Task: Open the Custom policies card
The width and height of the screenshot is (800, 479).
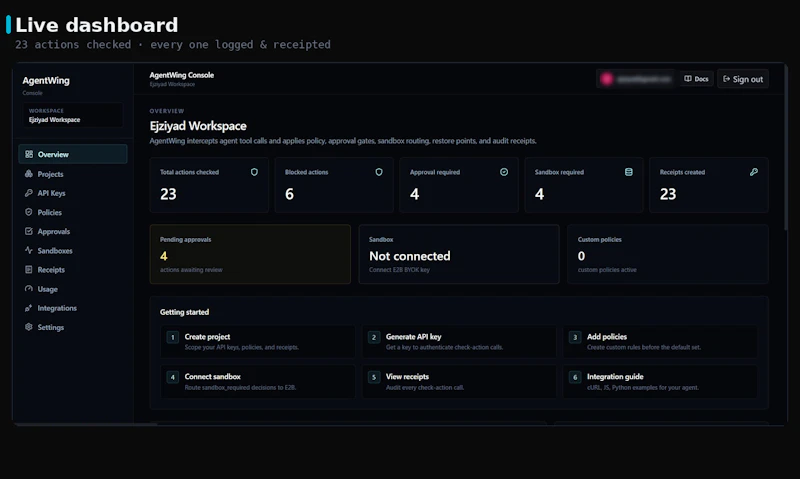Action: pyautogui.click(x=668, y=254)
